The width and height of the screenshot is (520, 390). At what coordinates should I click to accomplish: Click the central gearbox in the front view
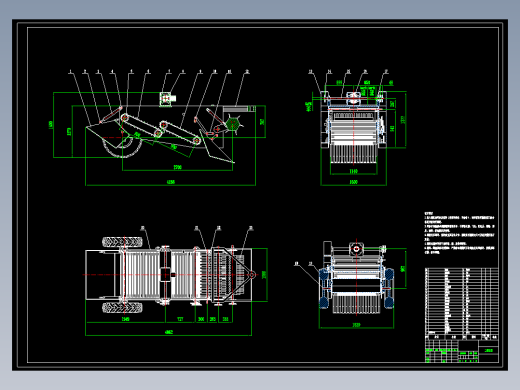click(x=354, y=98)
